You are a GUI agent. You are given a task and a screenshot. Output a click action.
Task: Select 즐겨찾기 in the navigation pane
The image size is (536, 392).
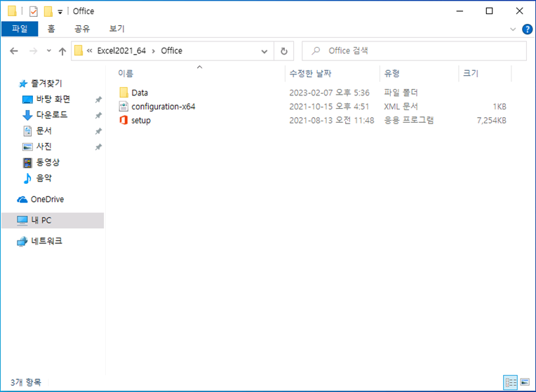[46, 83]
